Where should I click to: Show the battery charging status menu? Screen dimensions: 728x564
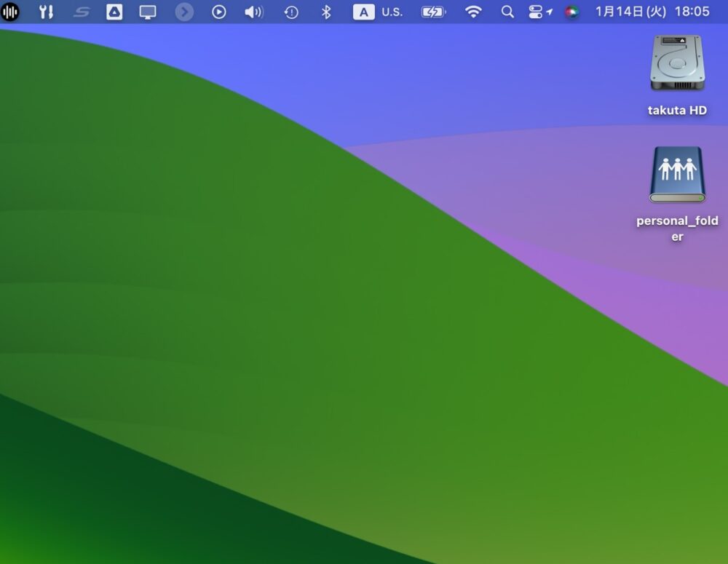433,12
